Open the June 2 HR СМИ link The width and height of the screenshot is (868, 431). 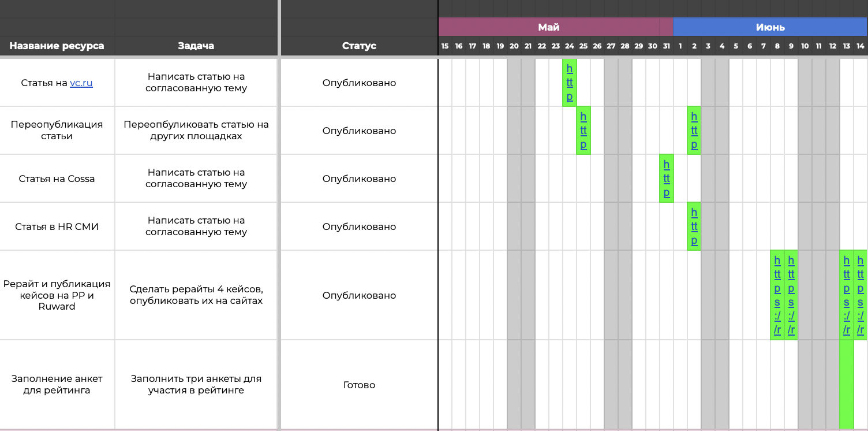(x=694, y=226)
